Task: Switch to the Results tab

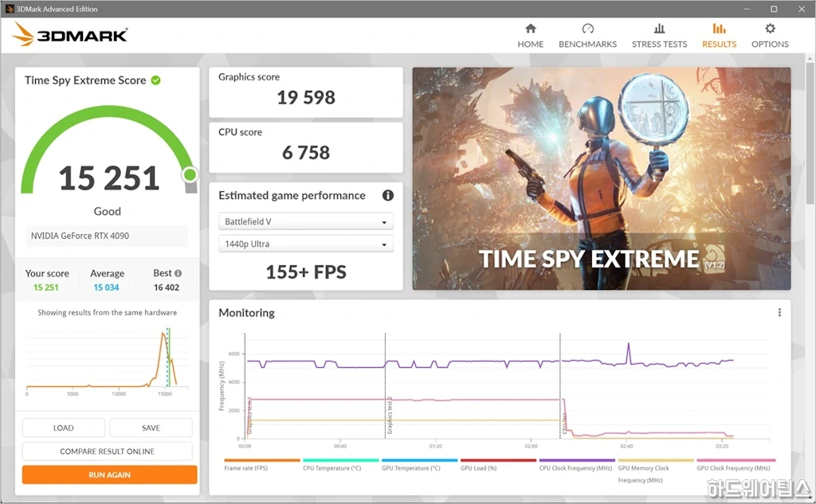Action: click(x=719, y=35)
